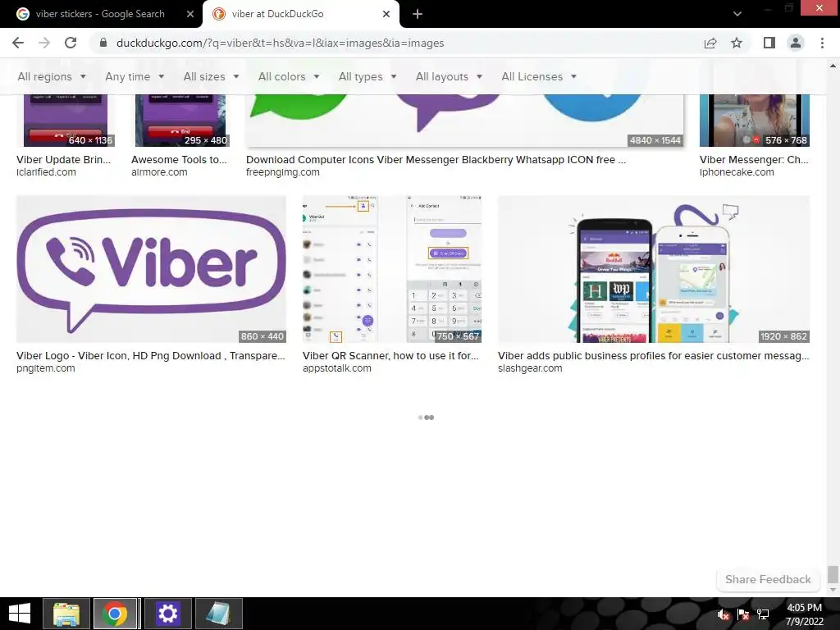Close the viber stickers Google tab
The height and width of the screenshot is (630, 840).
coord(190,14)
